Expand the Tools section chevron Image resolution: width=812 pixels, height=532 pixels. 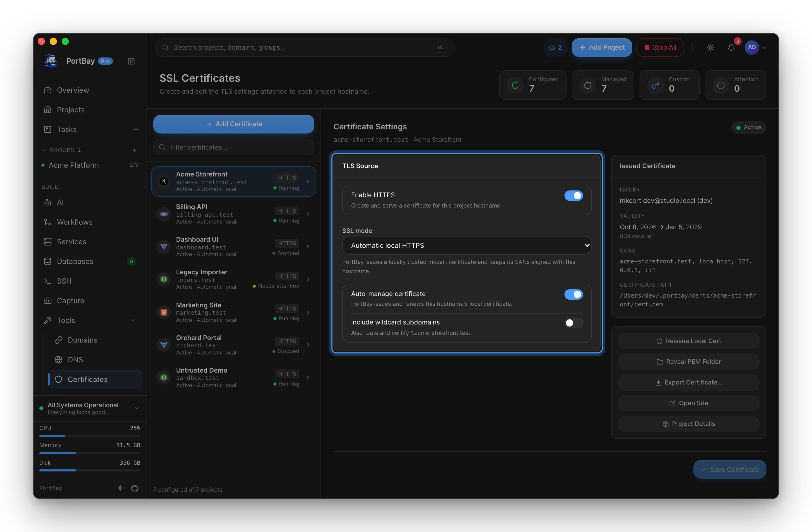pyautogui.click(x=133, y=321)
